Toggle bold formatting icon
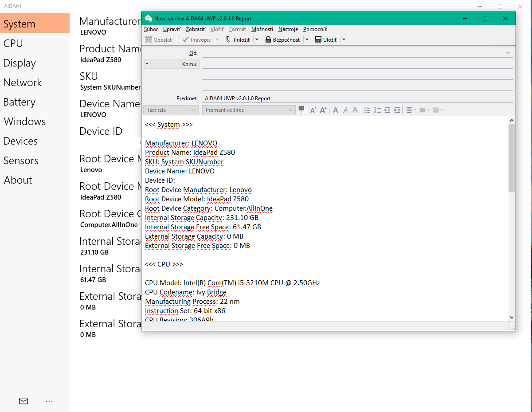The image size is (532, 412). [336, 110]
